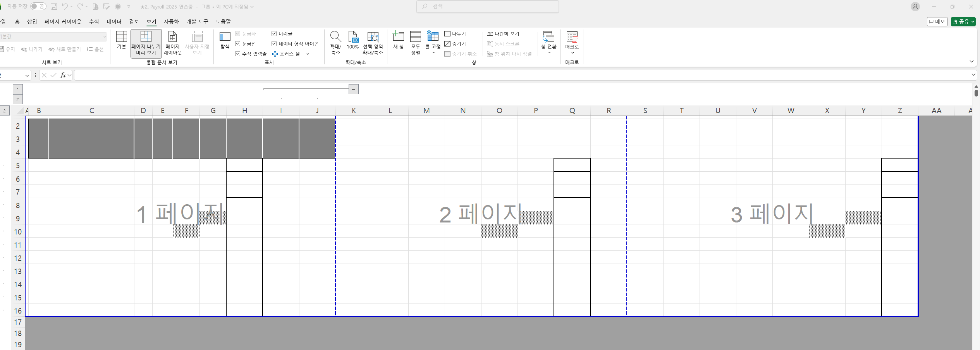The width and height of the screenshot is (980, 350).
Task: Click the Share (공유) button
Action: (x=963, y=22)
